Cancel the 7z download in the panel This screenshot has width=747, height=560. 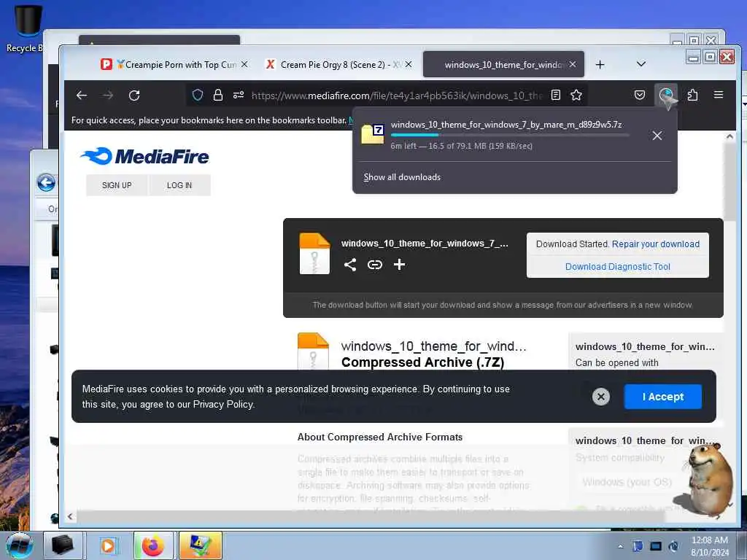[657, 136]
